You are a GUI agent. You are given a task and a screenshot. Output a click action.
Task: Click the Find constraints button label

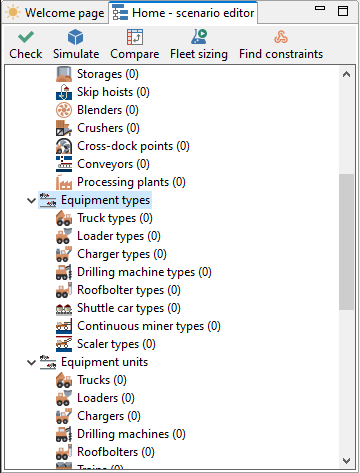pyautogui.click(x=281, y=54)
